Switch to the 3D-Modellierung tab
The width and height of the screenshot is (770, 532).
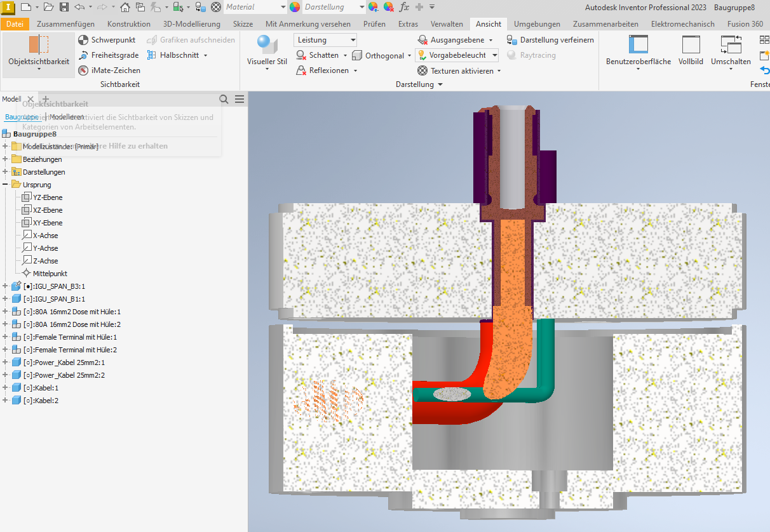coord(192,24)
